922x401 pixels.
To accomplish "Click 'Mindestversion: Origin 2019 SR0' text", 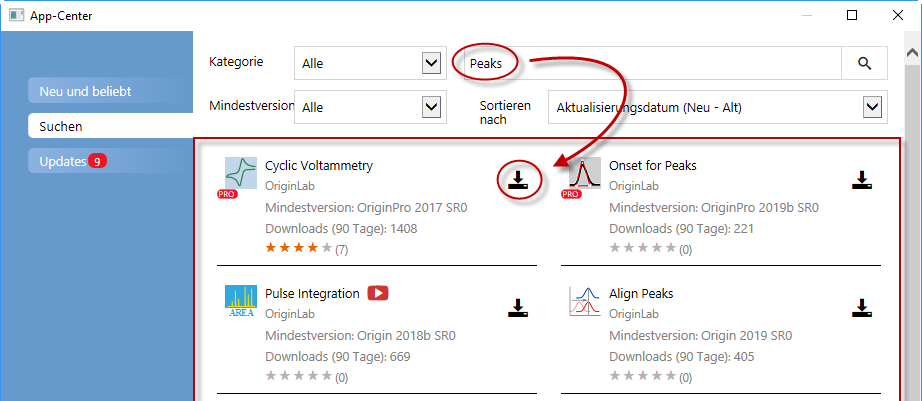I will (x=700, y=336).
